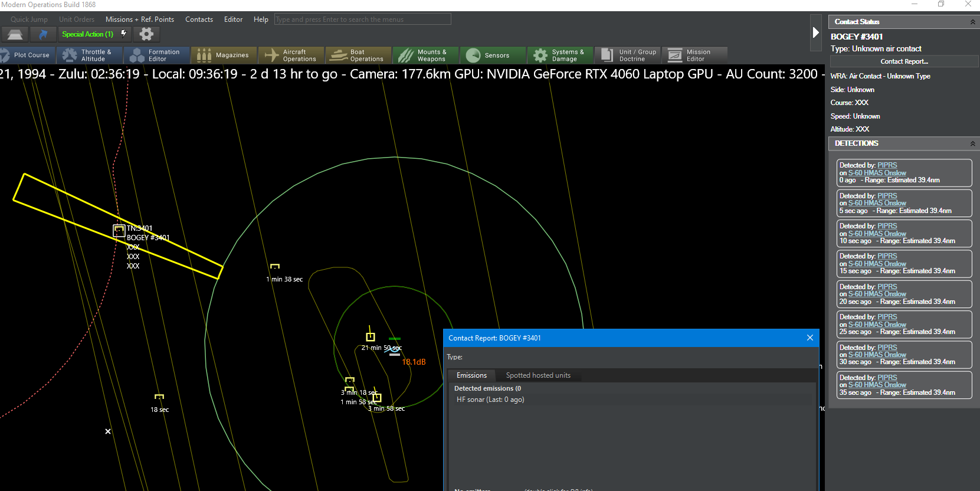Open the Mission Editor
The height and width of the screenshot is (491, 980).
(x=695, y=55)
